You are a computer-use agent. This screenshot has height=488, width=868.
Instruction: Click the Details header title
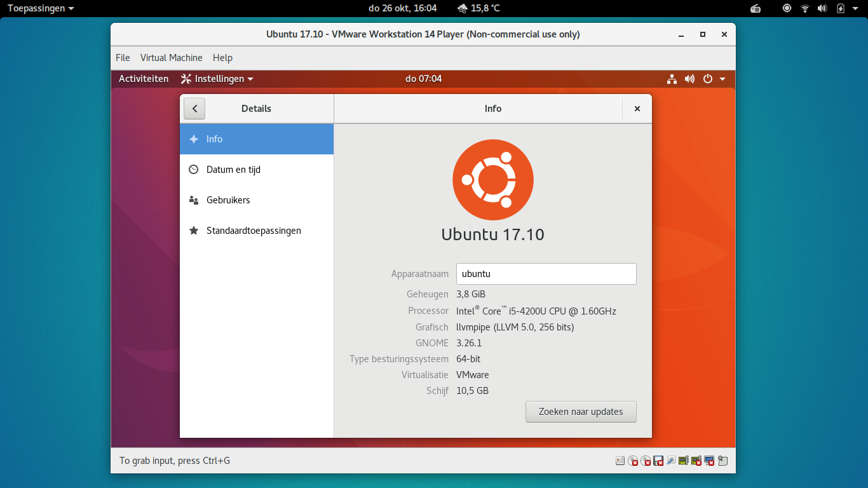click(256, 109)
